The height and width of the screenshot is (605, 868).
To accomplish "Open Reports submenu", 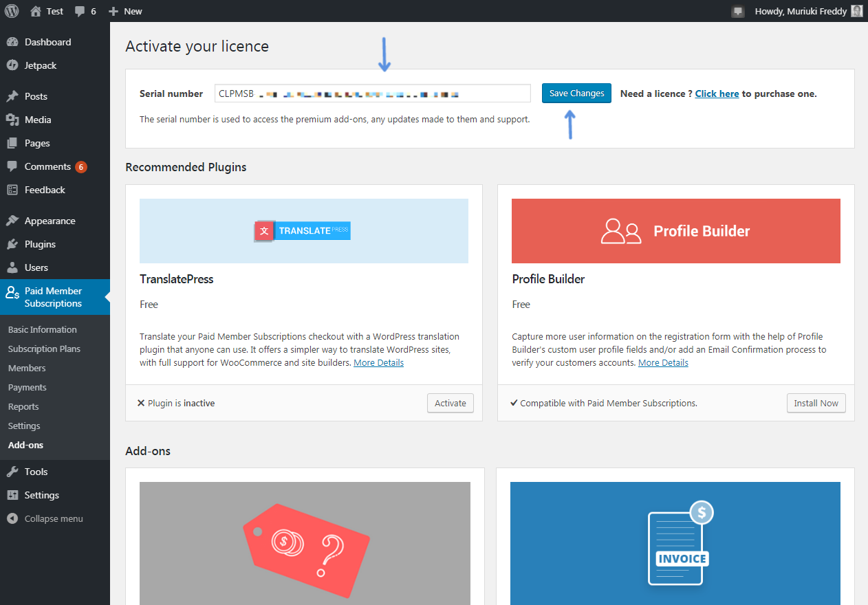I will [x=23, y=406].
